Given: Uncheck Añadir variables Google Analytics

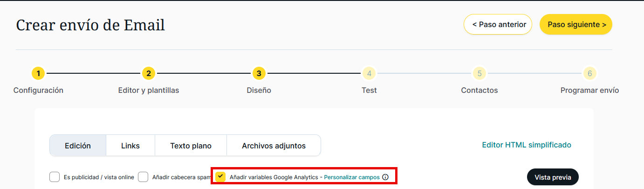Looking at the screenshot, I should coord(220,177).
